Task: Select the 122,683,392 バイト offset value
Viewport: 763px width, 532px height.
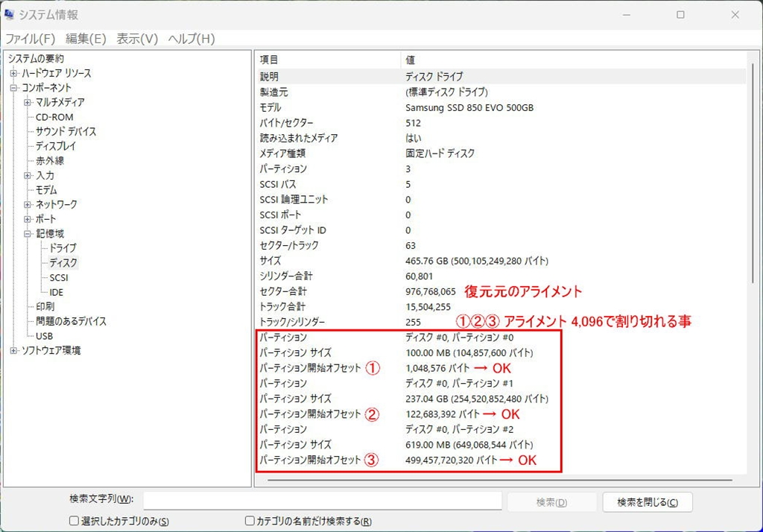Action: click(x=443, y=414)
